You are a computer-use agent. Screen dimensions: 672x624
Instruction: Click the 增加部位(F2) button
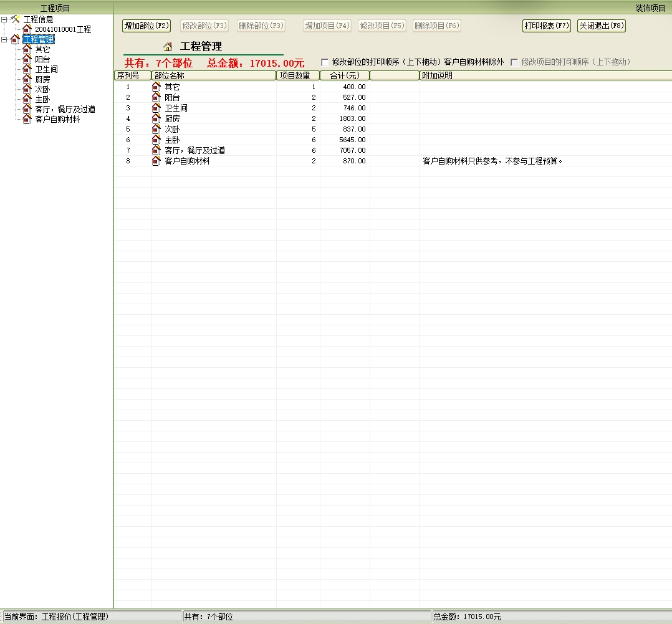pos(146,26)
